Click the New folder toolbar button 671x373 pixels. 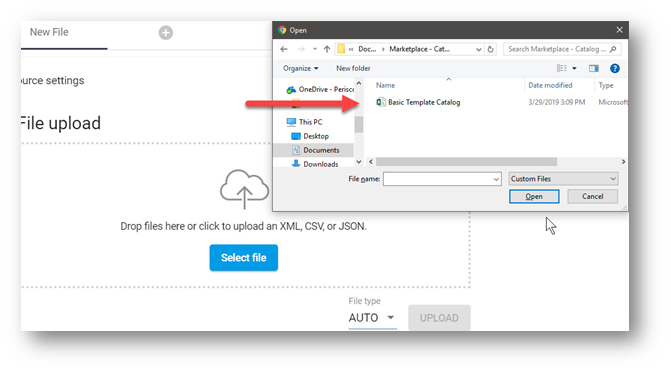click(x=353, y=68)
